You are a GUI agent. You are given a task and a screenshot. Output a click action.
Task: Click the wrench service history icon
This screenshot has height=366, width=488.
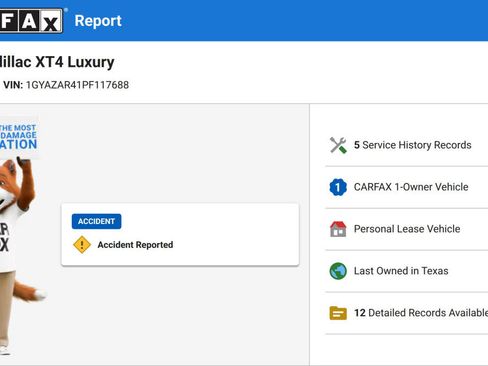(338, 145)
